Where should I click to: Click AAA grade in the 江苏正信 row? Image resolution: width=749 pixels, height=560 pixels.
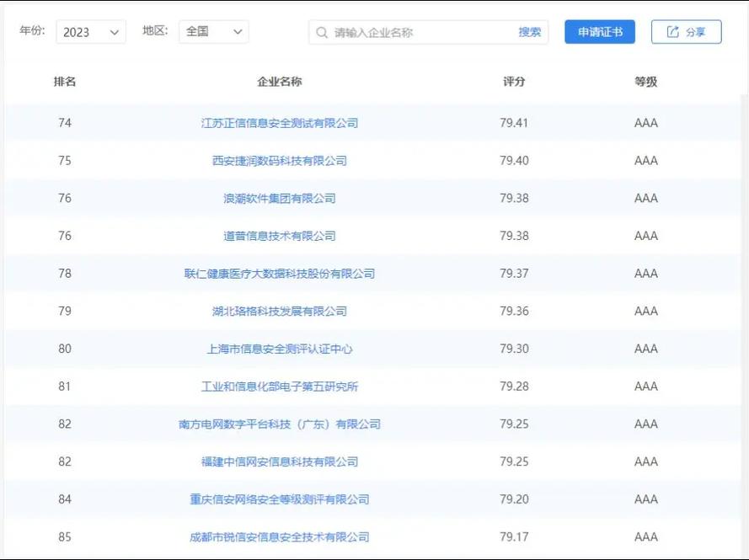tap(646, 123)
